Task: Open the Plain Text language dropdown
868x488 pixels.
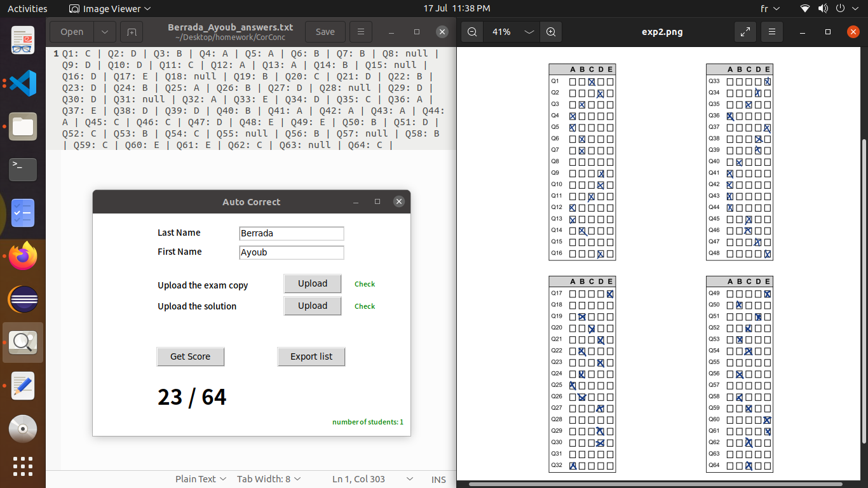Action: pyautogui.click(x=201, y=479)
